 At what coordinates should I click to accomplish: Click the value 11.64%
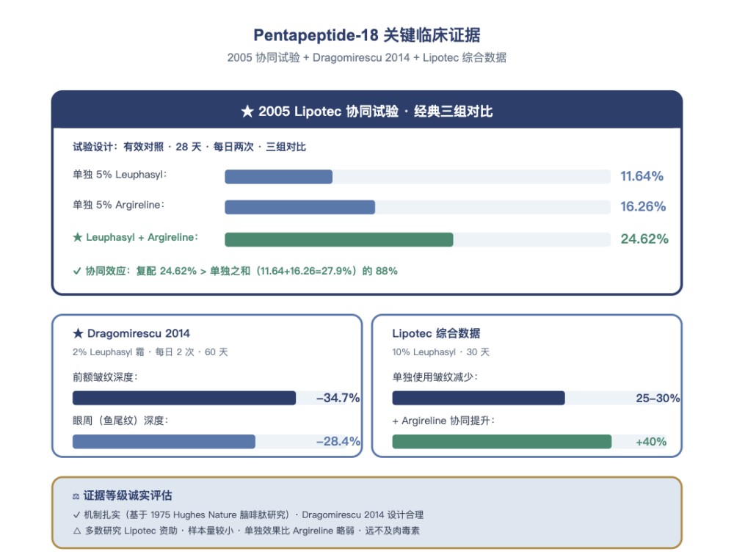click(642, 177)
